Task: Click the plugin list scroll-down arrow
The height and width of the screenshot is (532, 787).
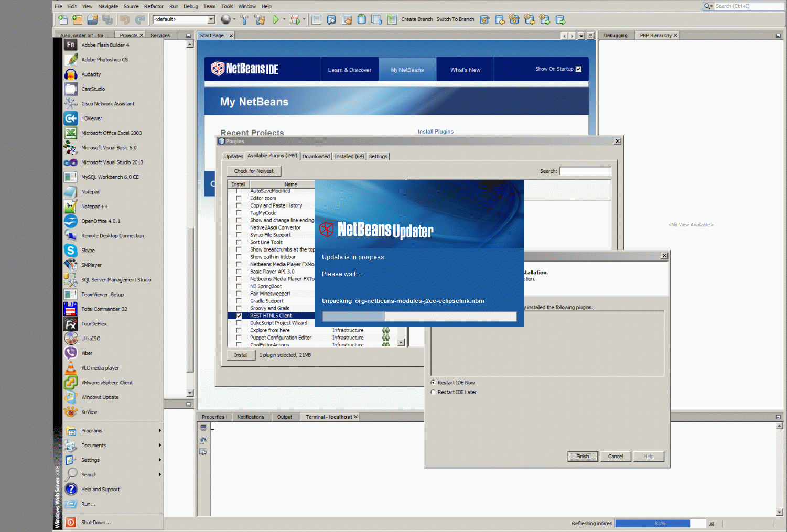Action: click(401, 343)
